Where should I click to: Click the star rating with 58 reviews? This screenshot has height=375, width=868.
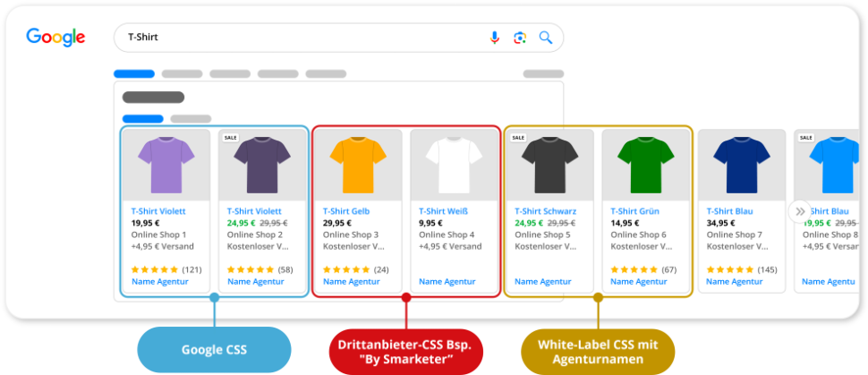(260, 269)
